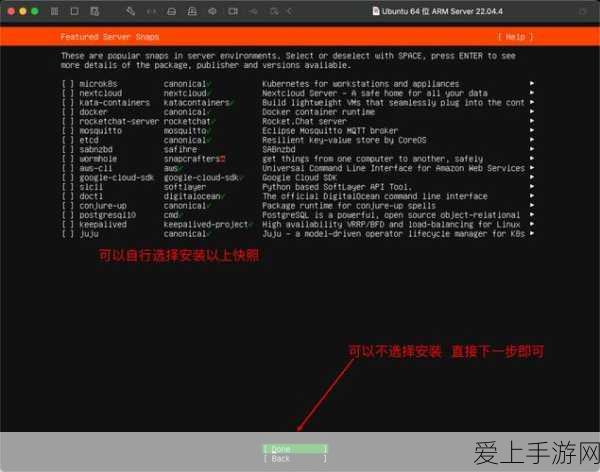
Task: Click description 'Kubernetes for workstations and appliances'
Action: pos(360,84)
